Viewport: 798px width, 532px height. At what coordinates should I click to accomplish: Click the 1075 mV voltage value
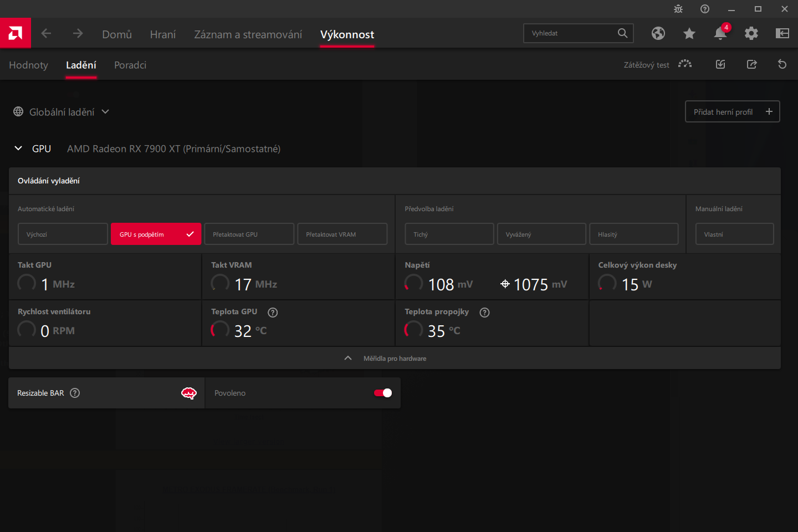click(x=540, y=284)
